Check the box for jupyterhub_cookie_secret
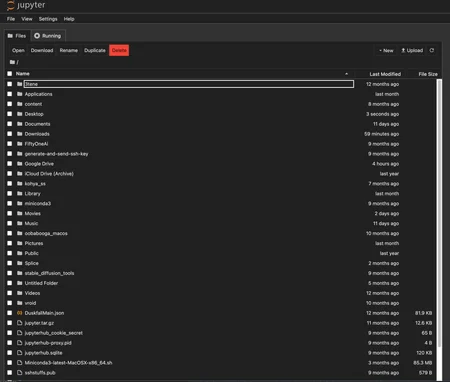Viewport: 450px width, 382px height. click(x=10, y=333)
